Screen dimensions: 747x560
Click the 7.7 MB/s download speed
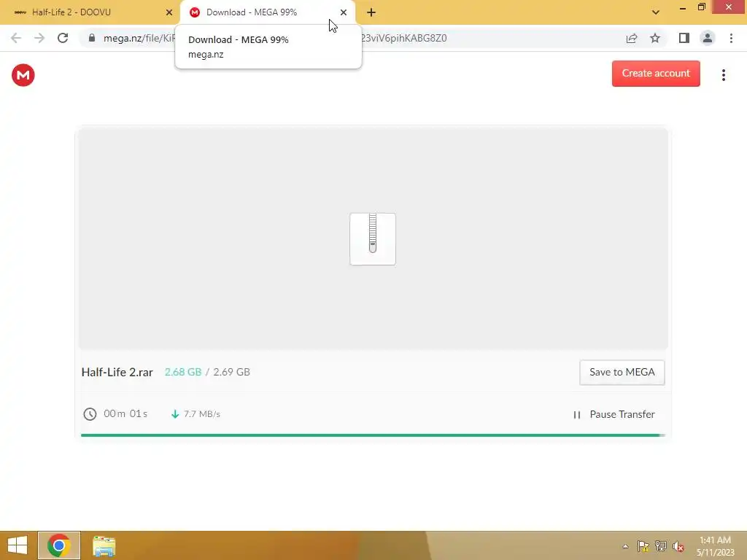click(201, 414)
